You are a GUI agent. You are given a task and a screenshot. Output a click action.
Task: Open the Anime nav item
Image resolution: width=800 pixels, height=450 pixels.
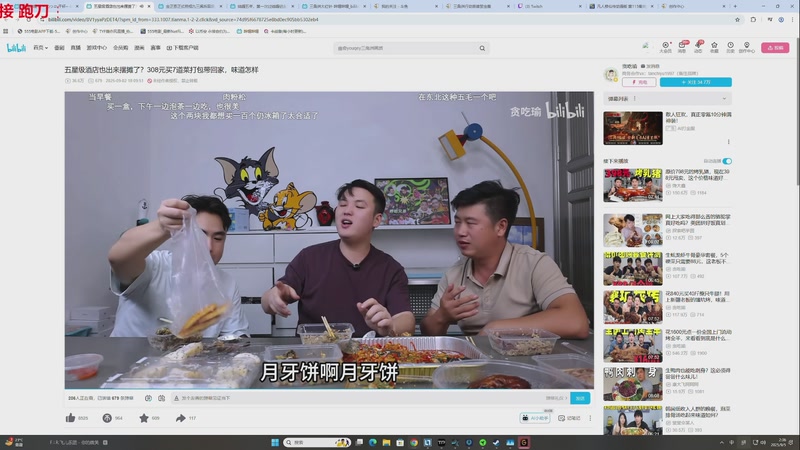click(59, 48)
